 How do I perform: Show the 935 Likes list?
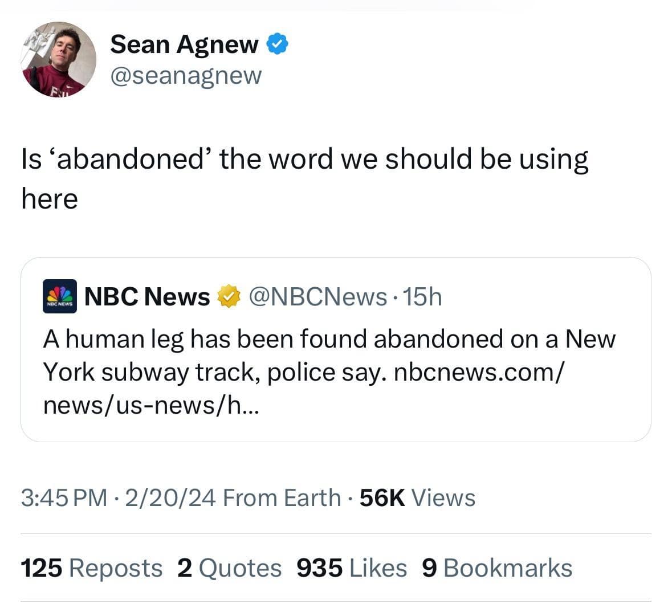352,568
